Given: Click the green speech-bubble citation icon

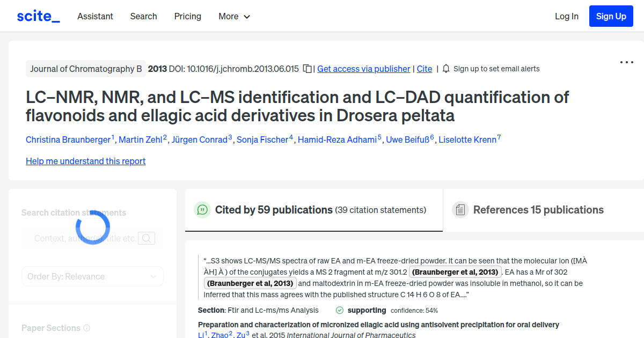Looking at the screenshot, I should 202,210.
